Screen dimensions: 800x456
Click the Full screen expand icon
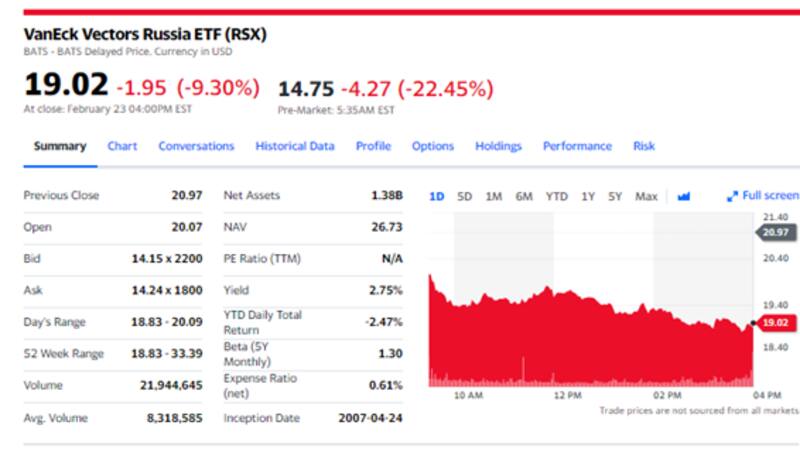tap(732, 196)
